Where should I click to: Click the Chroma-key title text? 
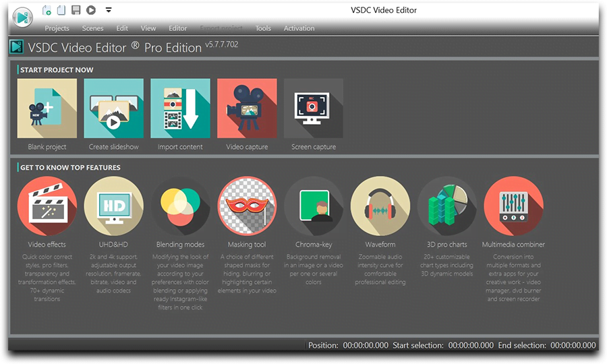pyautogui.click(x=314, y=245)
